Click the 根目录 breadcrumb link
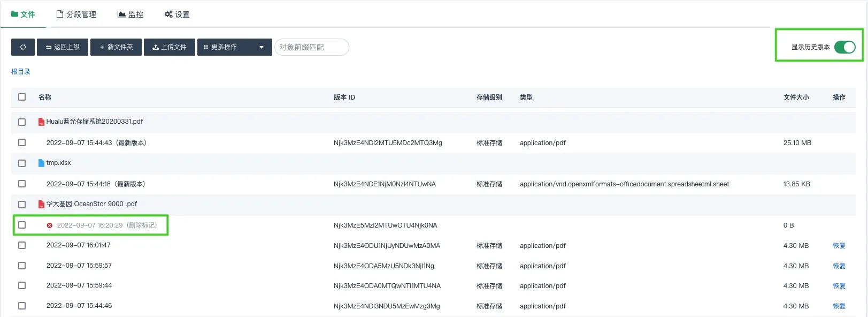The height and width of the screenshot is (317, 868). tap(21, 72)
